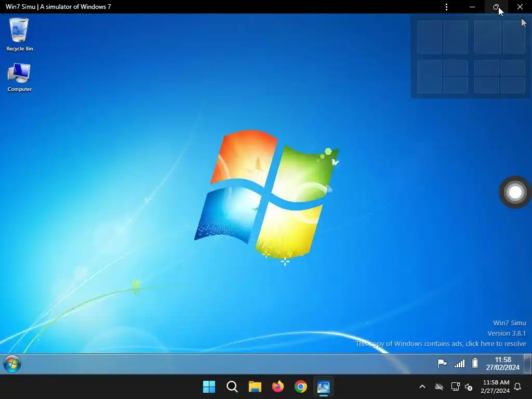This screenshot has height=399, width=532.
Task: Snap to right half of equal two-column layout
Action: [x=456, y=37]
